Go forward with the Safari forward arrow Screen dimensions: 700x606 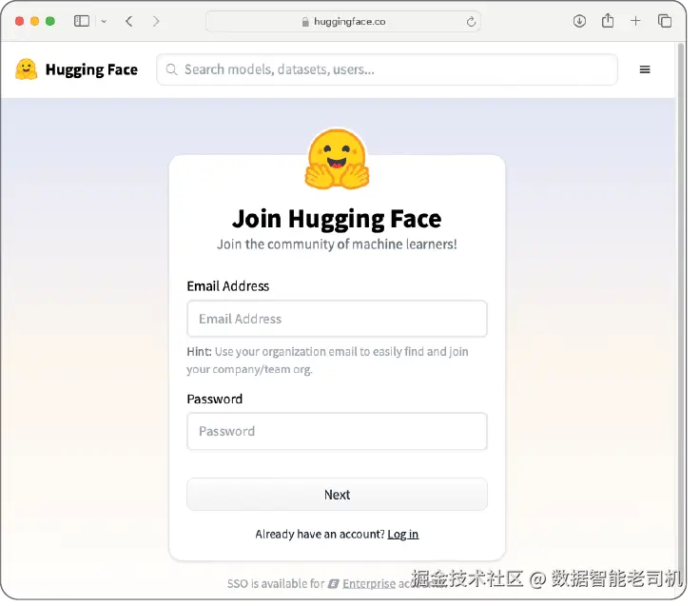click(156, 21)
